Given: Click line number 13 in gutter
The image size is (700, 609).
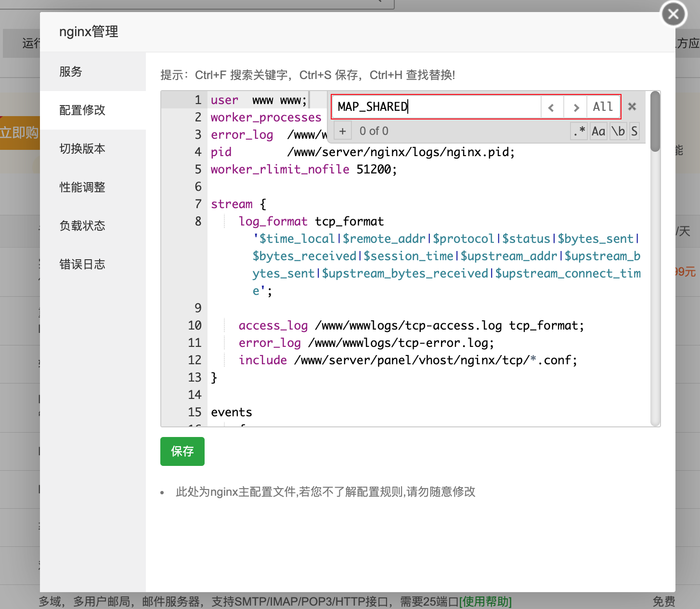Looking at the screenshot, I should click(x=195, y=378).
